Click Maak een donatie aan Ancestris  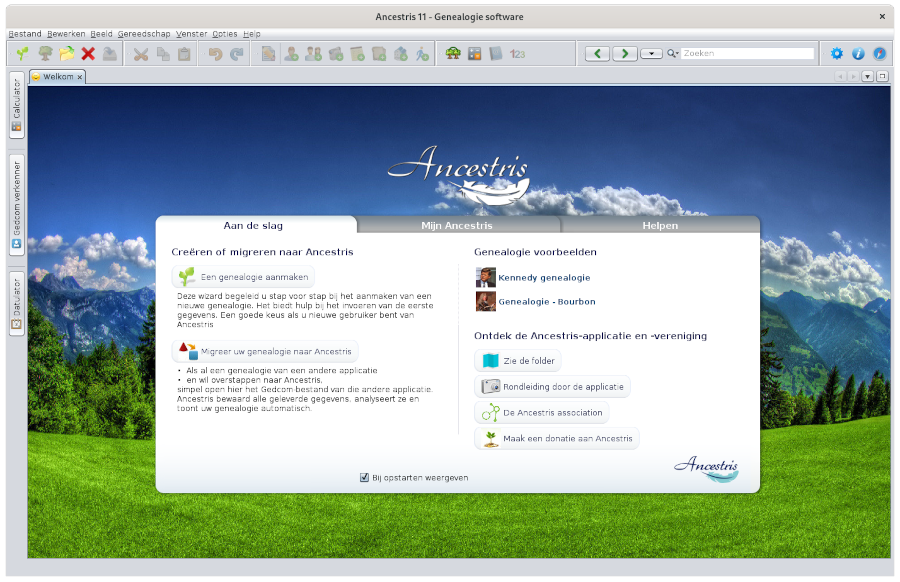point(557,438)
